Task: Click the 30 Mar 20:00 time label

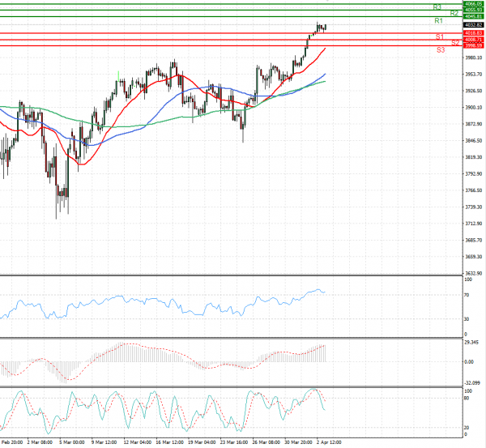Action: pos(298,442)
